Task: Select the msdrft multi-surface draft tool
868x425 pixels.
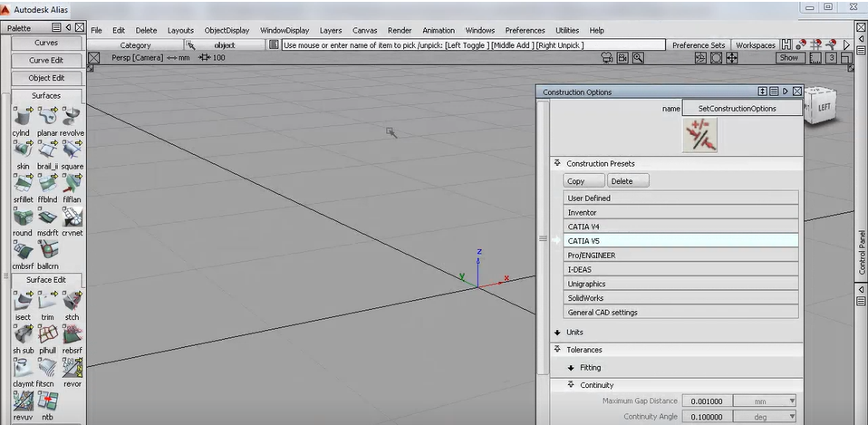Action: pos(48,217)
